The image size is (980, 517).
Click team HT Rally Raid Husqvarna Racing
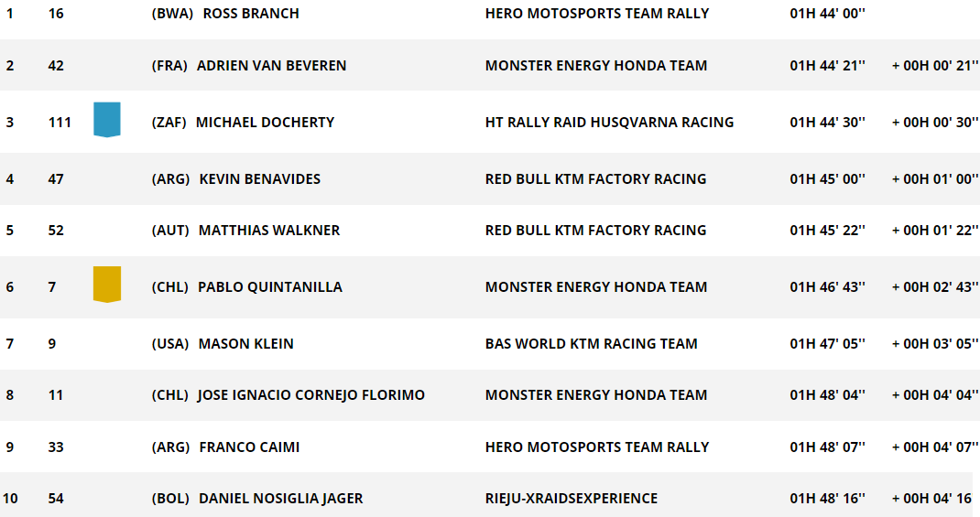pyautogui.click(x=609, y=123)
